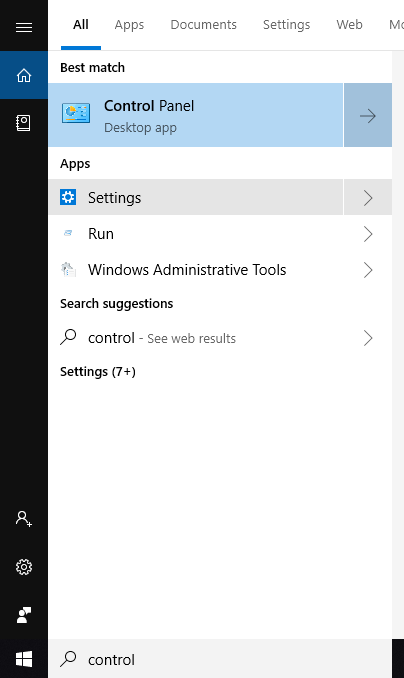Expand the Run result chevron
Screen dimensions: 404x678
[x=368, y=234]
